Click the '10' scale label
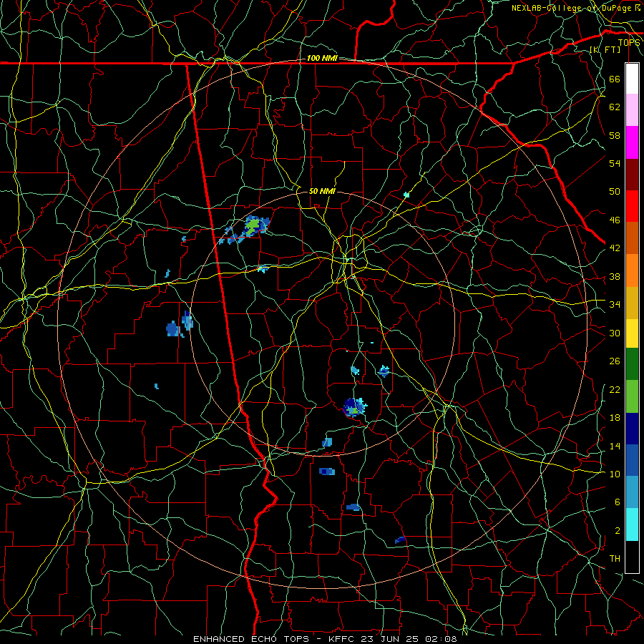Viewport: 644px width, 644px height. 615,474
